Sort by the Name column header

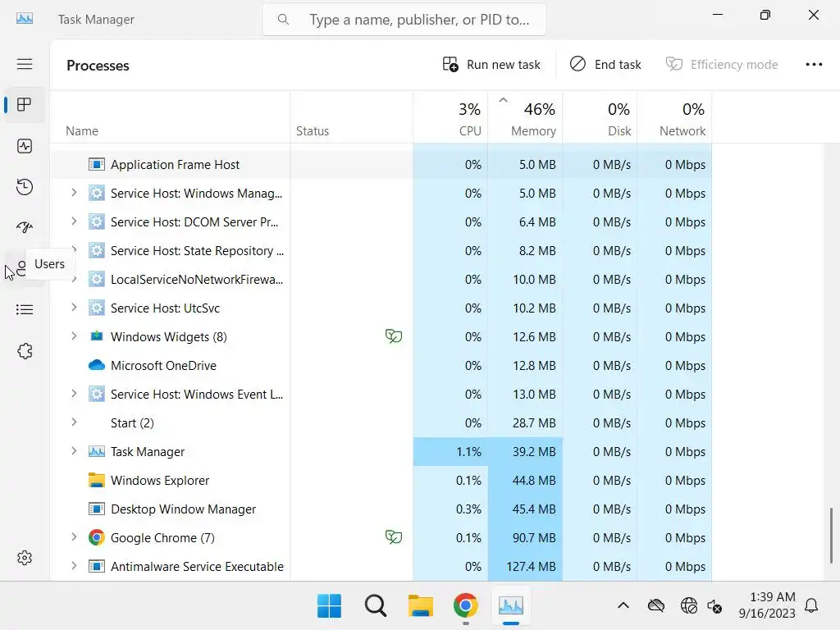coord(170,118)
